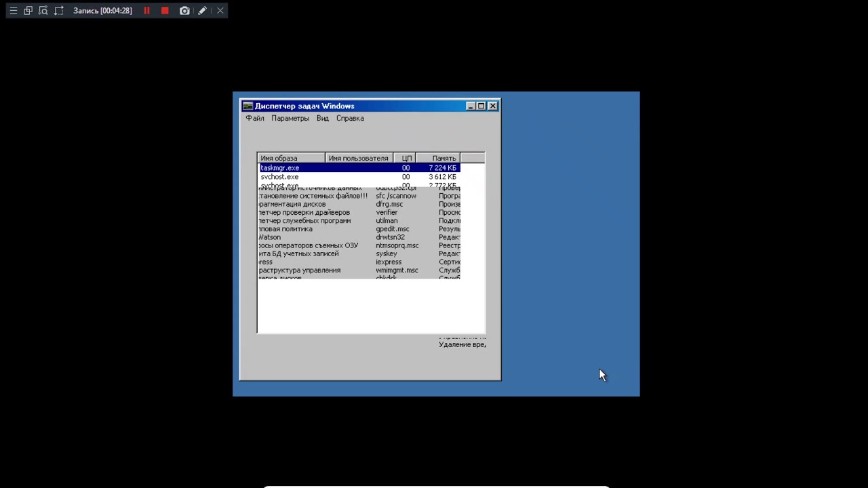868x488 pixels.
Task: Click the zoom region icon in recorder bar
Action: coord(43,11)
